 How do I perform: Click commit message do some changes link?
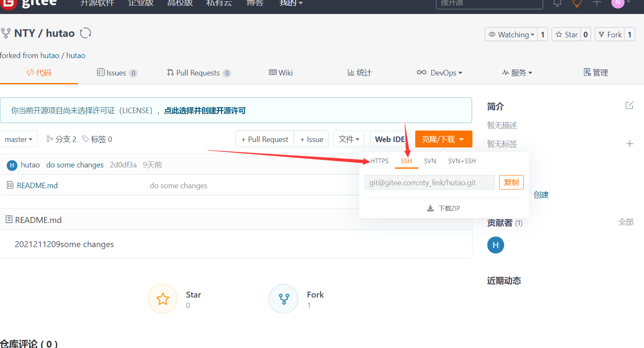[x=75, y=165]
